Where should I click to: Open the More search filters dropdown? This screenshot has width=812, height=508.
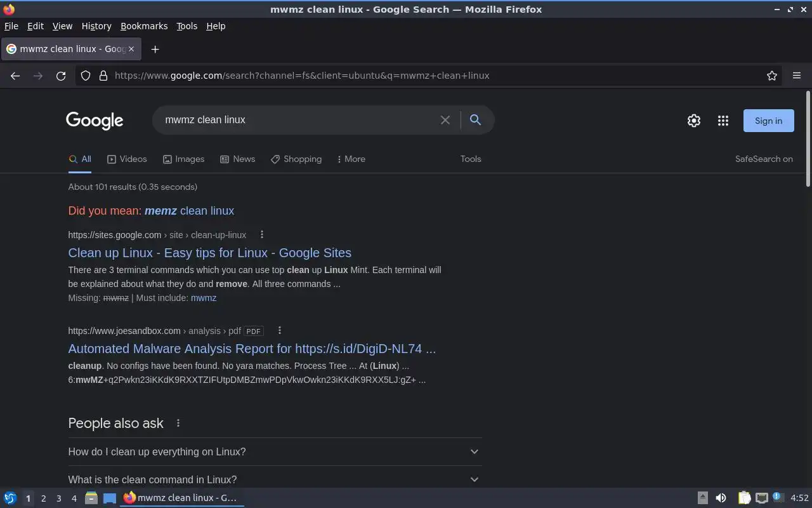(351, 159)
